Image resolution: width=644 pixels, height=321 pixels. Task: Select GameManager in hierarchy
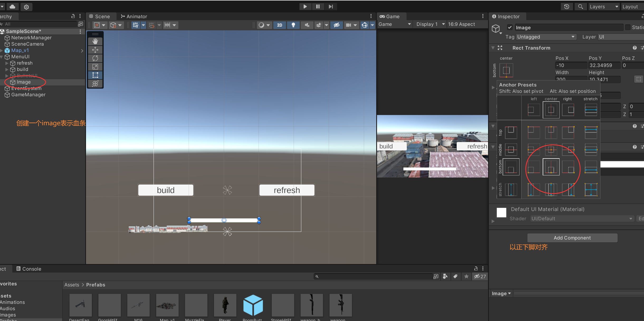(x=28, y=95)
